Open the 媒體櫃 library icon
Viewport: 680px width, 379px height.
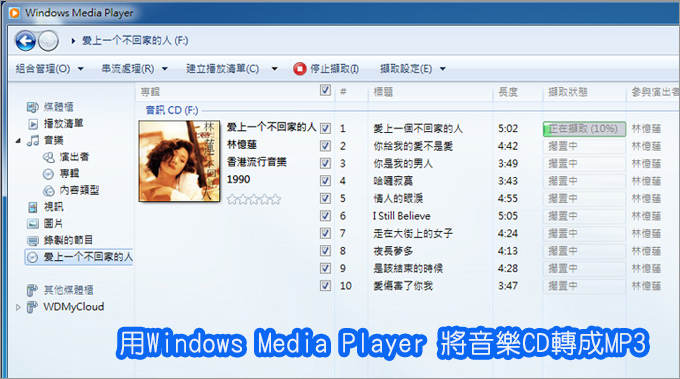tap(33, 107)
